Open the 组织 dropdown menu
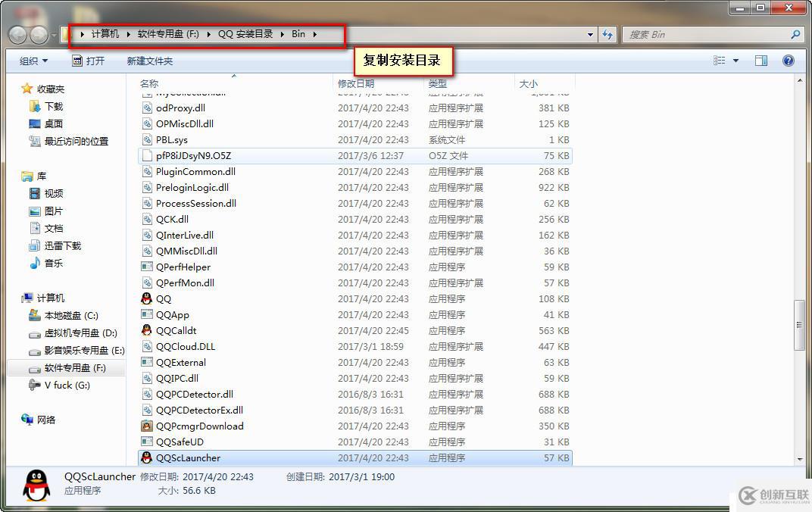 pyautogui.click(x=33, y=61)
